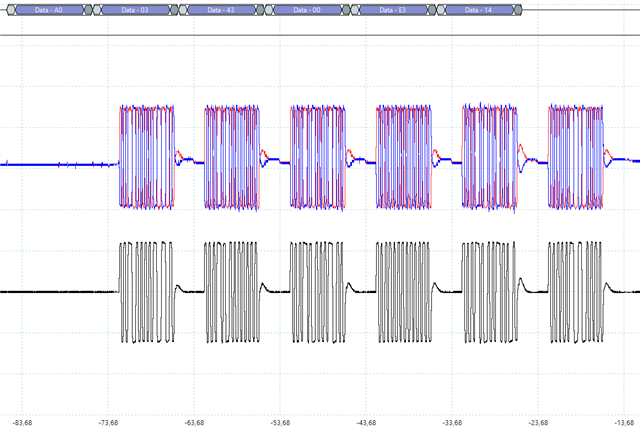Select the decoded packet Data - A0
The image size is (640, 437).
click(49, 10)
